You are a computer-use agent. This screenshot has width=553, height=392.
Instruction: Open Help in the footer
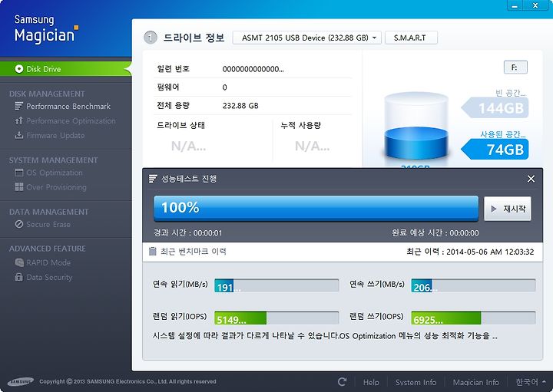(371, 382)
